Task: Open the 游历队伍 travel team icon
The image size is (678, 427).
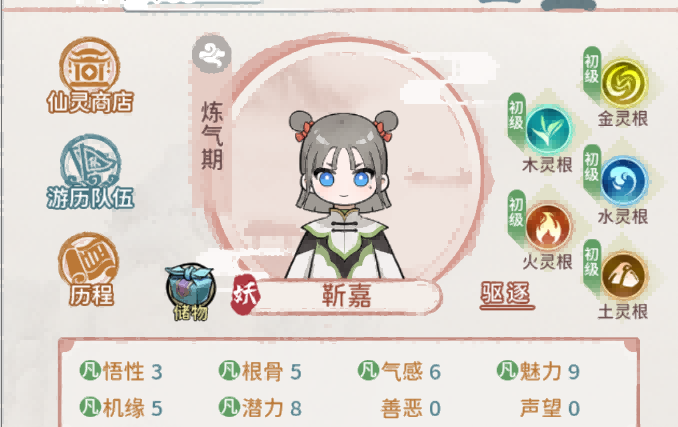Action: coord(90,172)
